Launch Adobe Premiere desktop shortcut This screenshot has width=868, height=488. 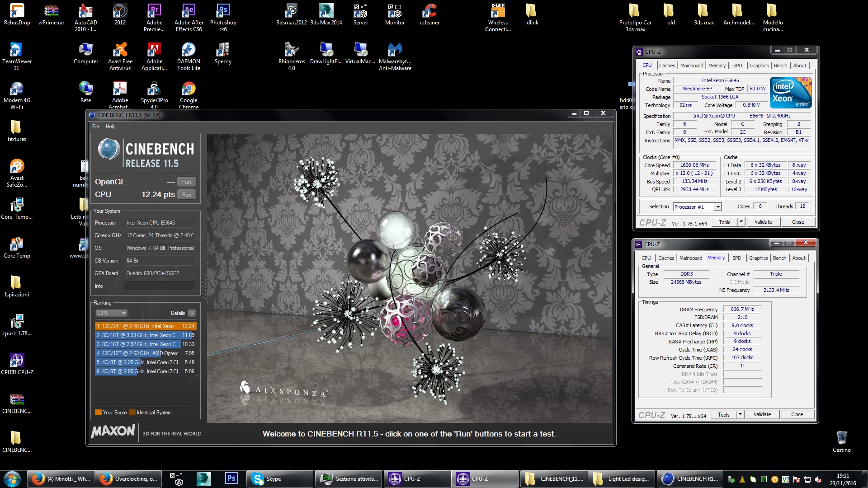(x=154, y=18)
